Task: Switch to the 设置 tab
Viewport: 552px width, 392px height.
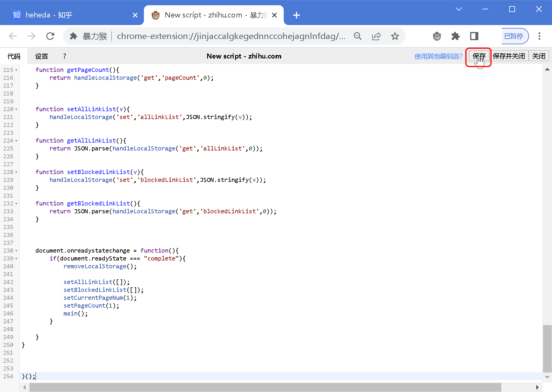Action: [41, 56]
